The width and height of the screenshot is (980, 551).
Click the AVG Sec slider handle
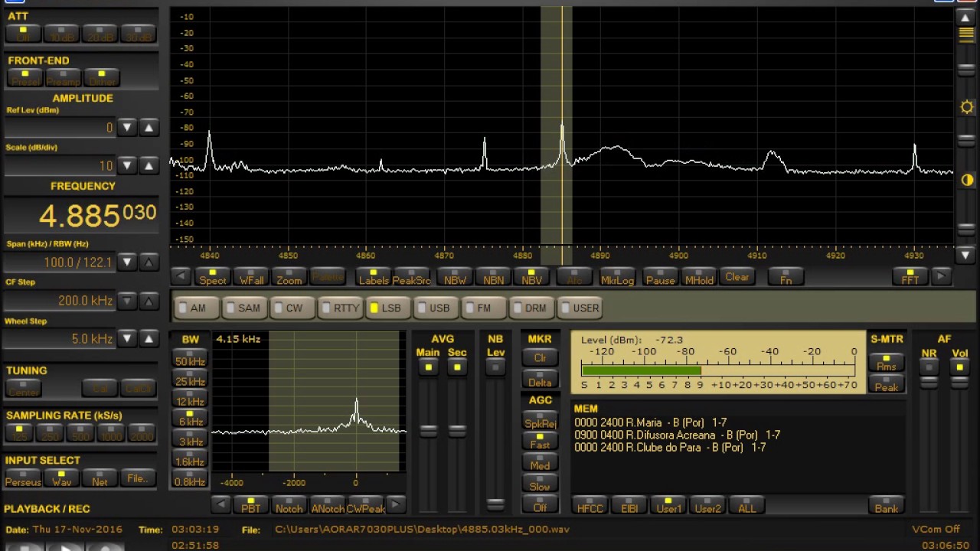pyautogui.click(x=457, y=431)
